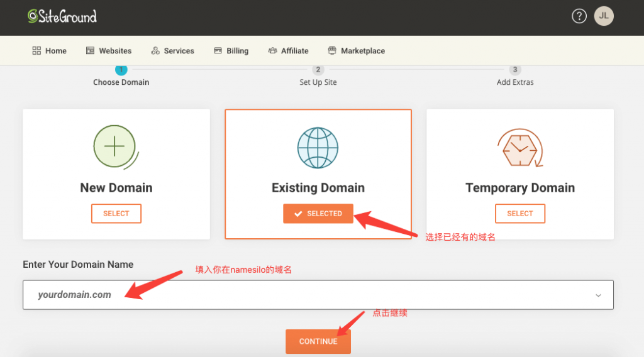Select the Temporary Domain option

520,213
